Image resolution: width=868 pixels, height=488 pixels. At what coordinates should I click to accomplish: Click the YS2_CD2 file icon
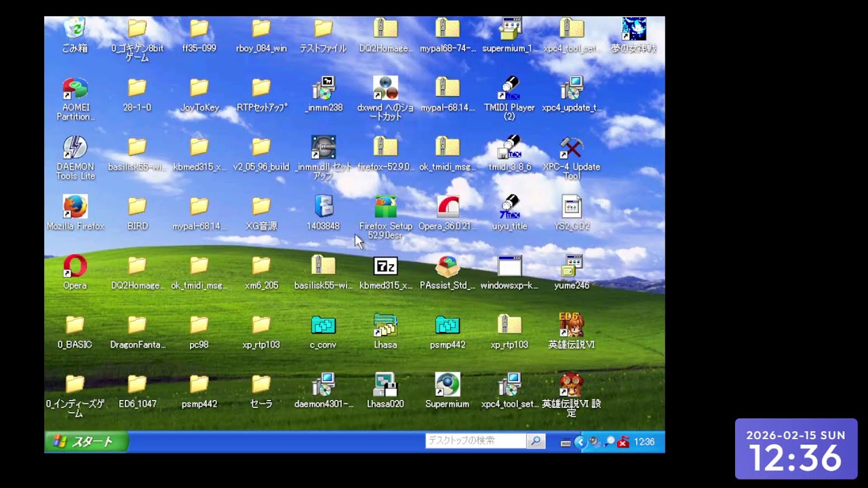click(572, 207)
